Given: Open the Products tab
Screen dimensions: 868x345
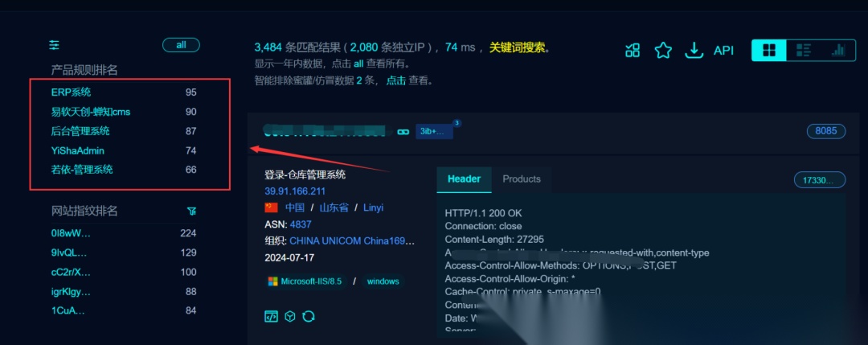Looking at the screenshot, I should [522, 179].
